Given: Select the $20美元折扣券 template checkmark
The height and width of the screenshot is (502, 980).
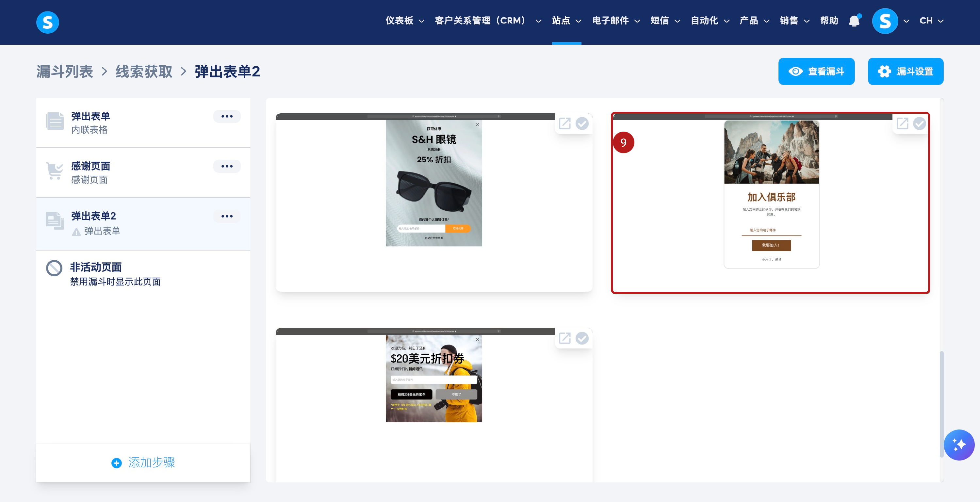Looking at the screenshot, I should 582,338.
